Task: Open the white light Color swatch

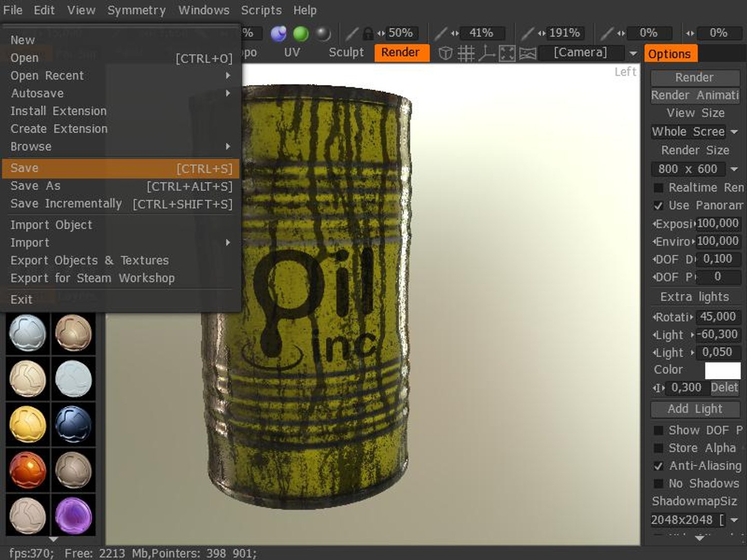Action: 723,370
